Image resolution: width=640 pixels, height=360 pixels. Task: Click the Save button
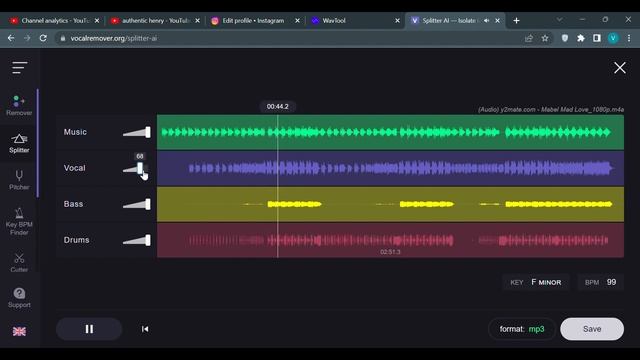(592, 329)
